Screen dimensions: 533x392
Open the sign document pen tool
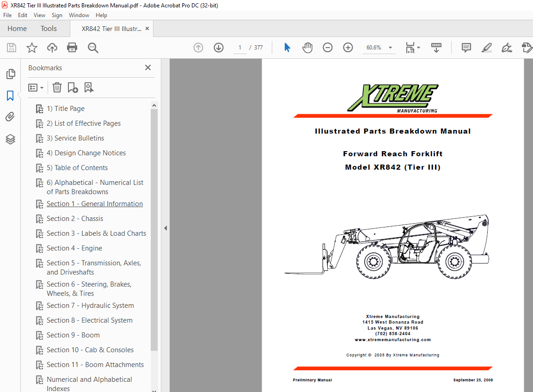507,48
